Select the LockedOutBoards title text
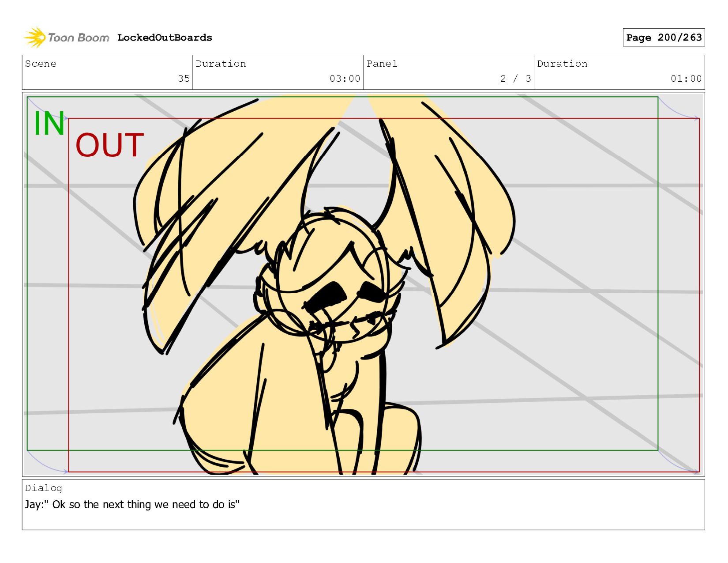The height and width of the screenshot is (563, 728). pyautogui.click(x=165, y=38)
